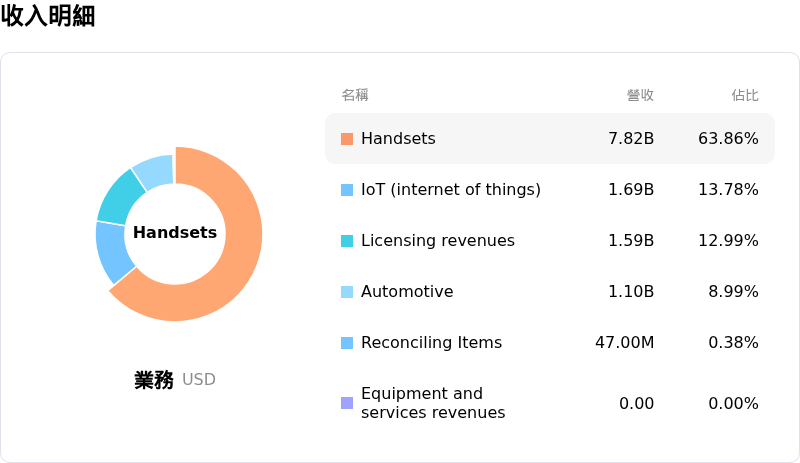Click the USD currency label
The image size is (800, 463).
(199, 380)
